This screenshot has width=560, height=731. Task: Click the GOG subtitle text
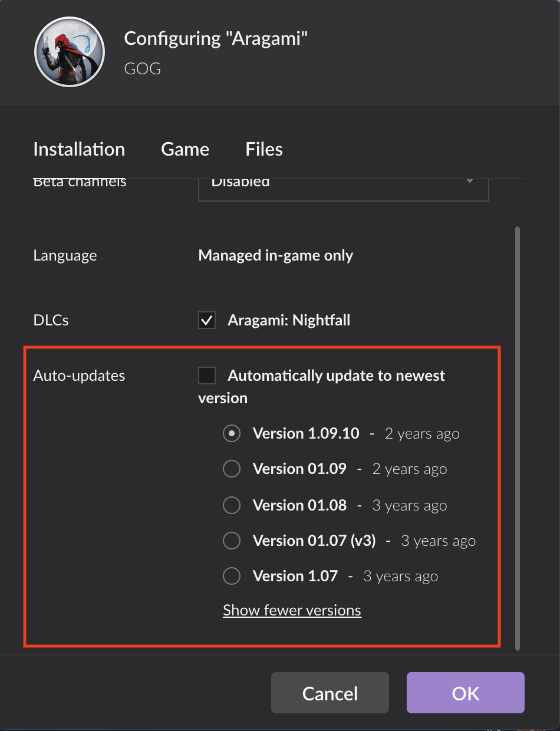point(143,68)
